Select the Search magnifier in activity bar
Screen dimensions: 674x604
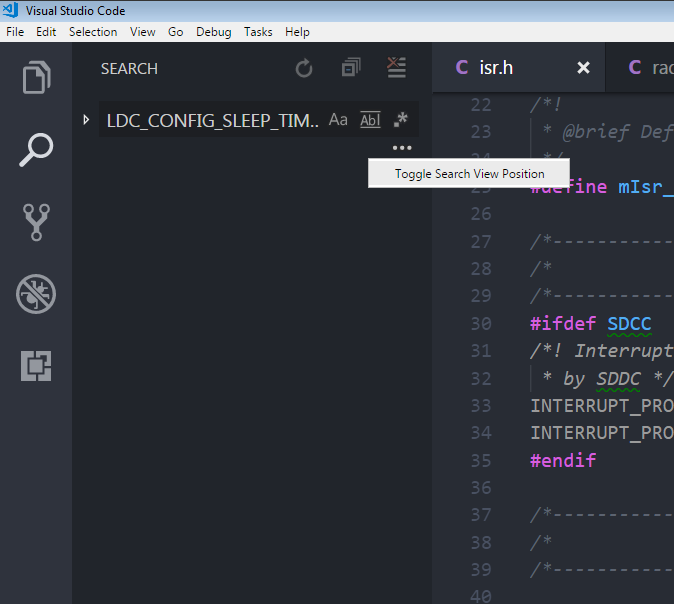point(36,150)
